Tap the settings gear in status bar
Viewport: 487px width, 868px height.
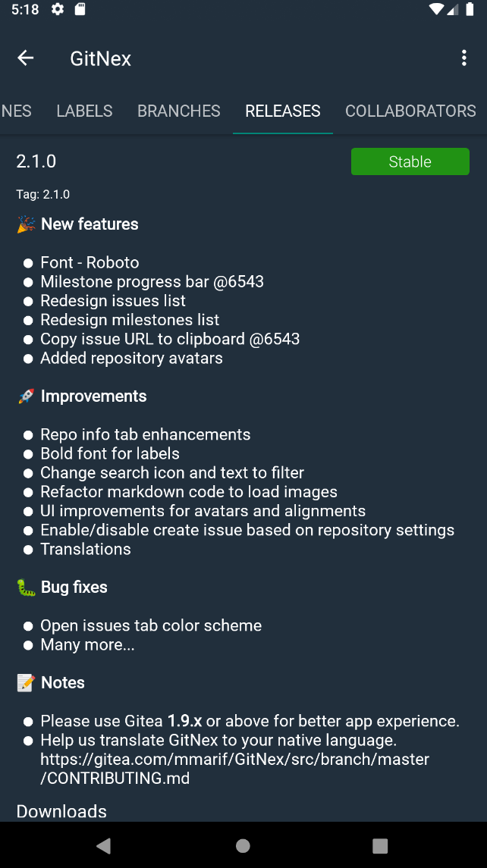tap(58, 10)
